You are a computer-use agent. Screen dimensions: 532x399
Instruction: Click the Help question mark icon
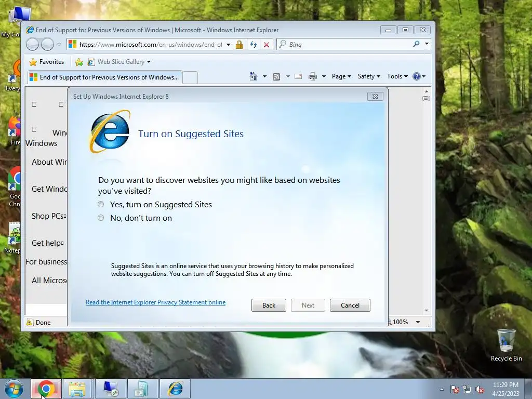pos(417,76)
